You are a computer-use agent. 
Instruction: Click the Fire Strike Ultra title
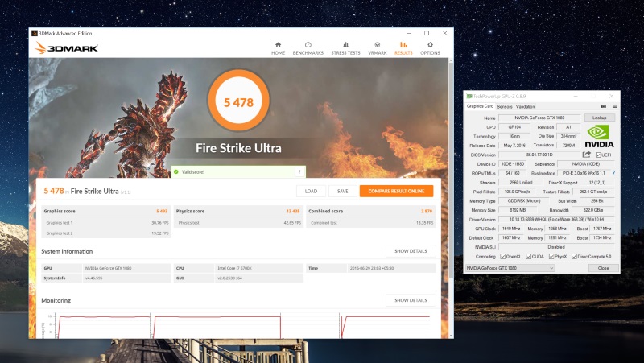point(238,148)
